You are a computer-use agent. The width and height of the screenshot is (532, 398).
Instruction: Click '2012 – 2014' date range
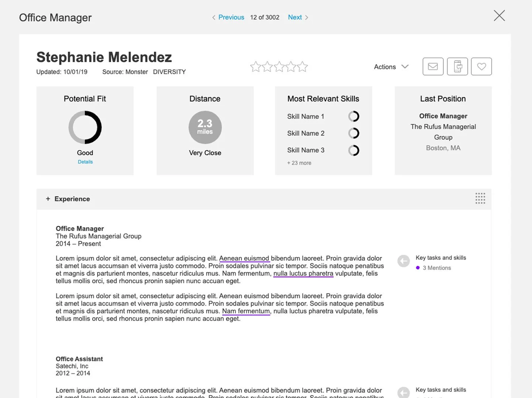pos(73,373)
